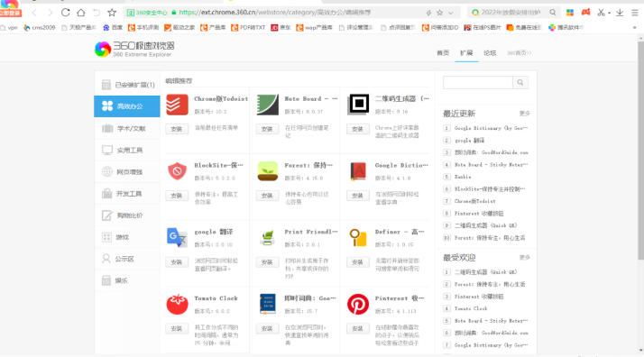
Task: Select the 购物比价 category
Action: tap(127, 215)
